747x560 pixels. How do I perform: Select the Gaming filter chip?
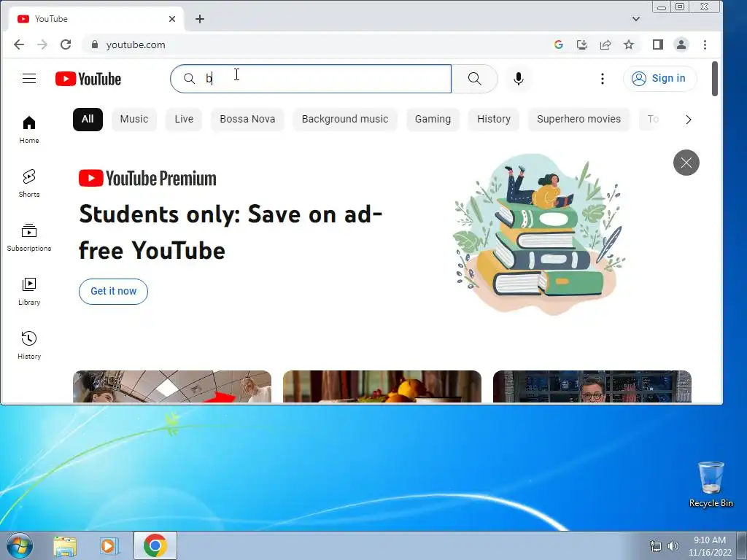pos(433,120)
